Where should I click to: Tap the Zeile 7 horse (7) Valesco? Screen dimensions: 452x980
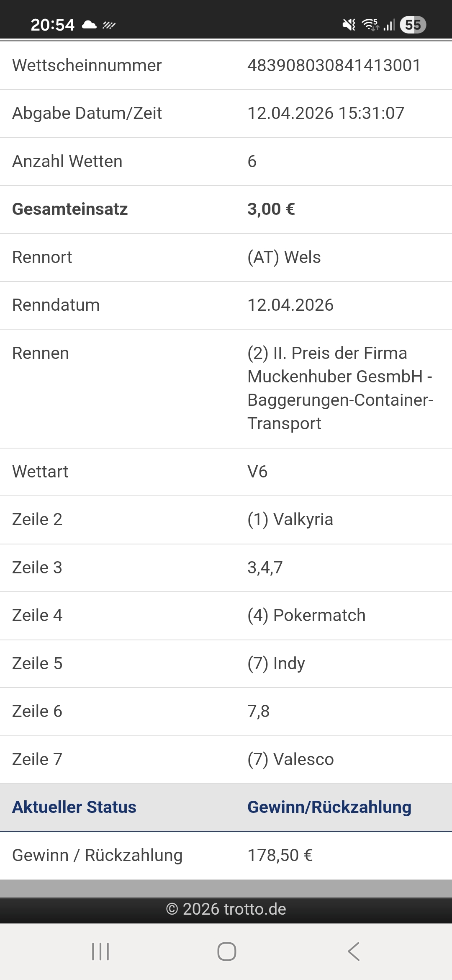click(x=290, y=759)
